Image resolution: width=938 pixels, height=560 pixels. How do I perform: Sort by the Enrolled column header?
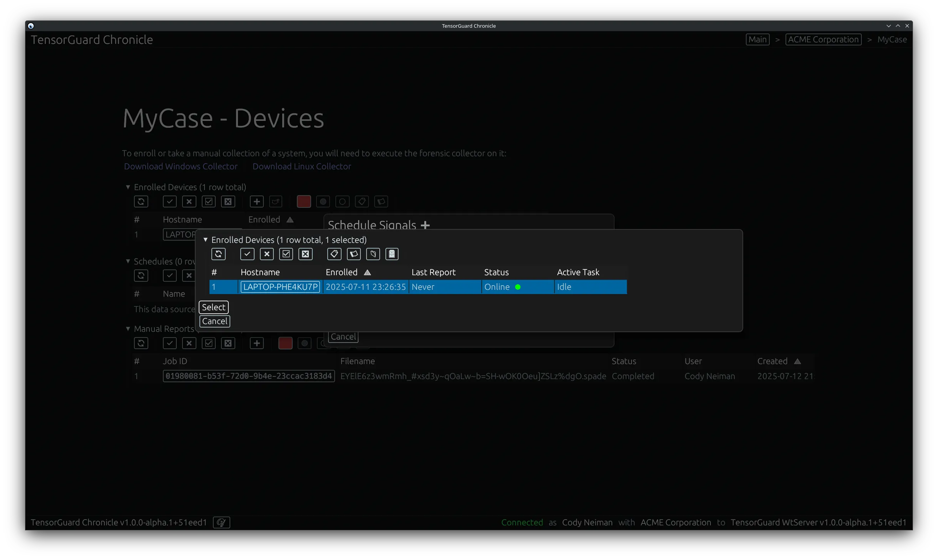click(x=342, y=272)
